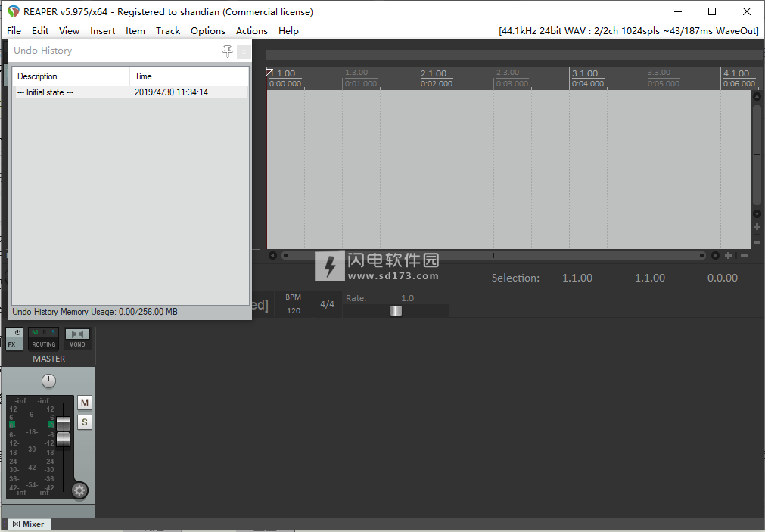Open the master FX chain button
765x532 pixels.
click(x=11, y=344)
